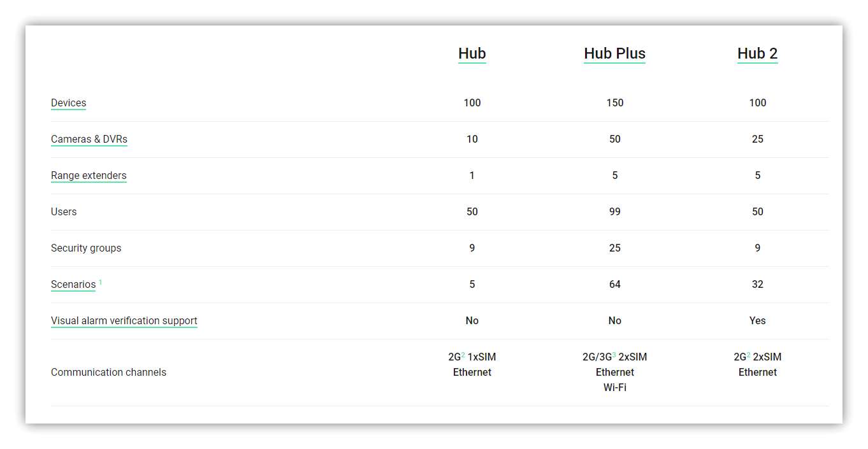The width and height of the screenshot is (868, 449).
Task: Open the Hub Plus heading link
Action: [x=614, y=53]
